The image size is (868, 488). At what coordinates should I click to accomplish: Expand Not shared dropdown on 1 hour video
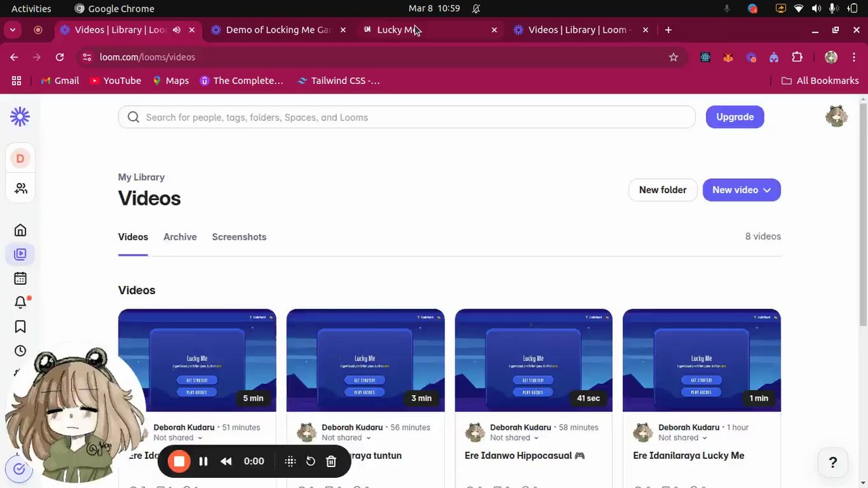705,438
